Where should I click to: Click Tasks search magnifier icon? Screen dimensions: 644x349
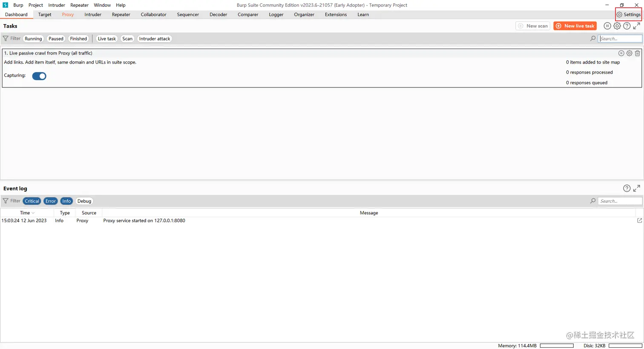593,38
